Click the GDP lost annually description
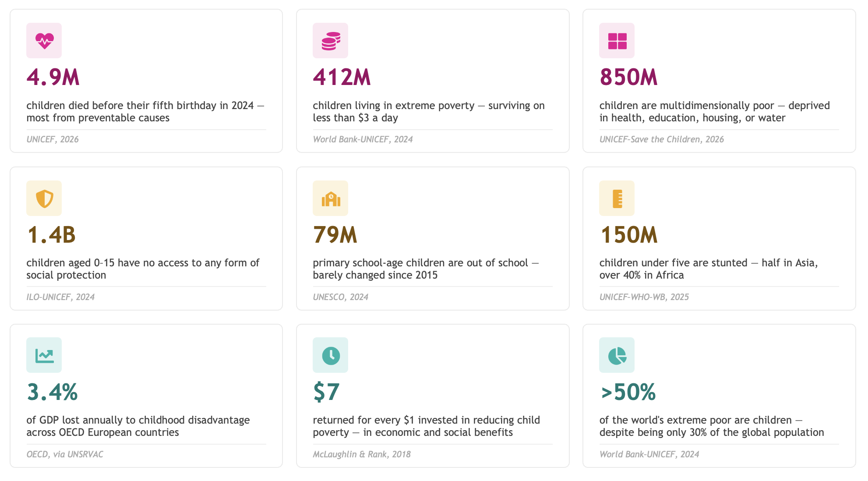 (138, 426)
